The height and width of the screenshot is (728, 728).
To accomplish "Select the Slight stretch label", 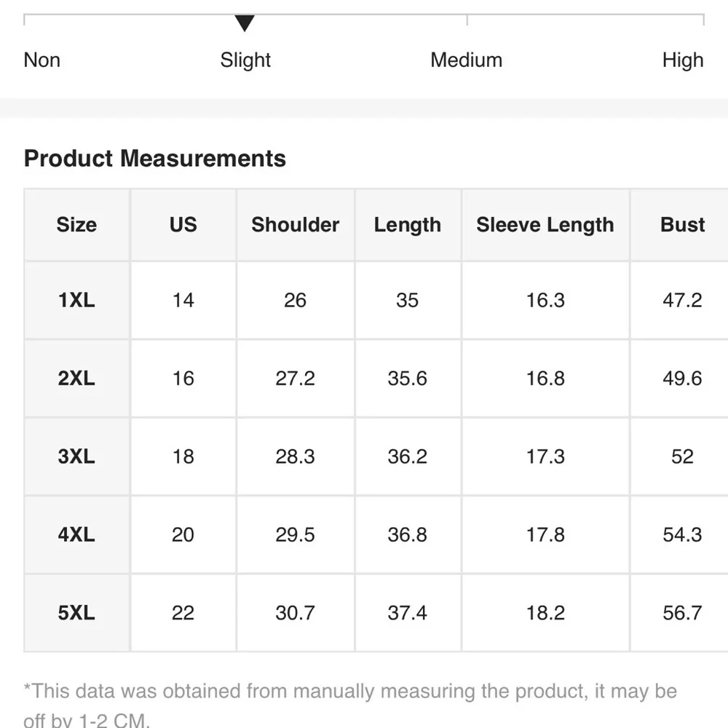I will click(x=245, y=60).
